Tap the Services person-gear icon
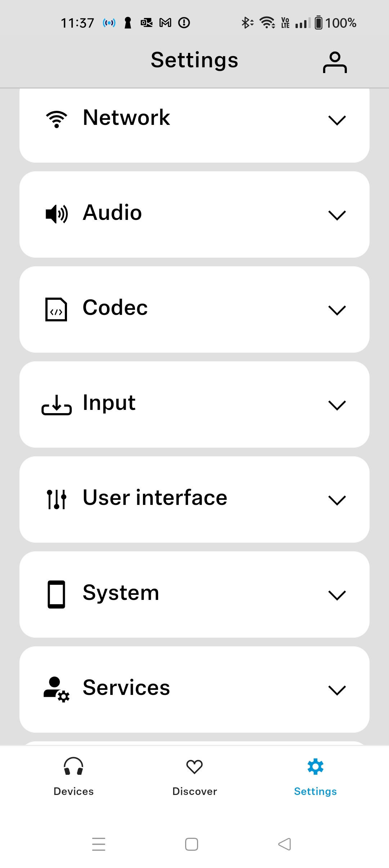The height and width of the screenshot is (868, 389). pyautogui.click(x=57, y=689)
